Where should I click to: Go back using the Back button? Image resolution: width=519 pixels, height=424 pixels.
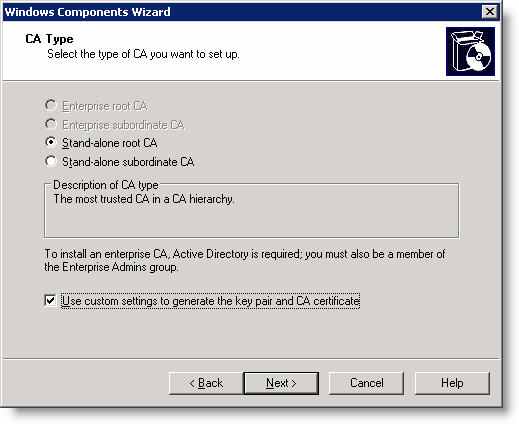pyautogui.click(x=206, y=383)
